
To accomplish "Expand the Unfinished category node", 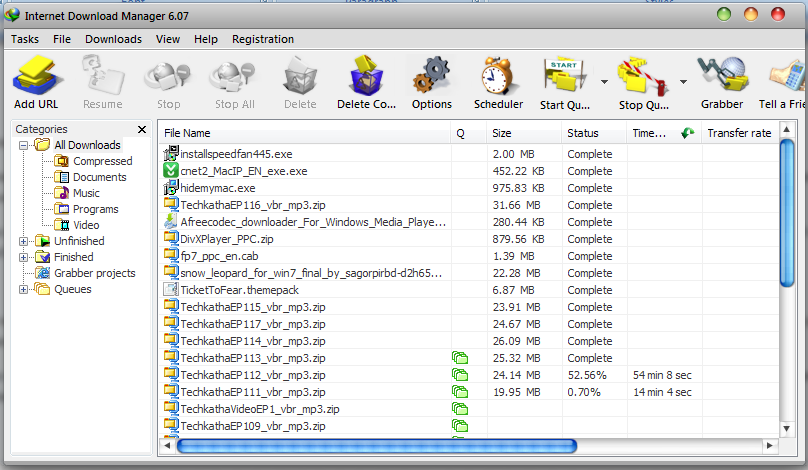I will click(x=23, y=241).
